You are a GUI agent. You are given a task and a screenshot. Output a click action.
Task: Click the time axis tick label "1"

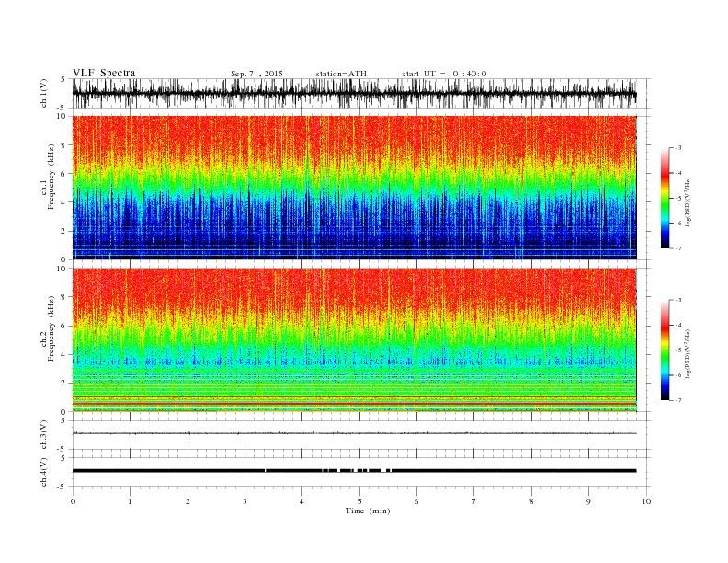click(130, 501)
